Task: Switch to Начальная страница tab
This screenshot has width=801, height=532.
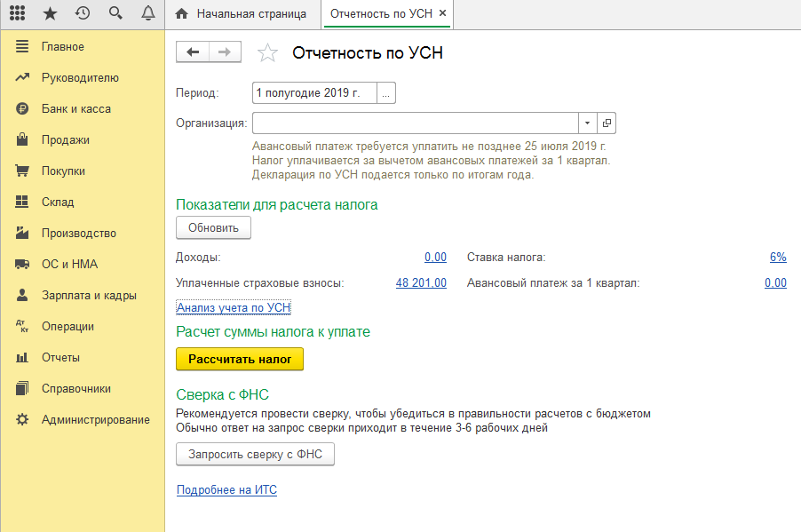Action: pos(242,14)
